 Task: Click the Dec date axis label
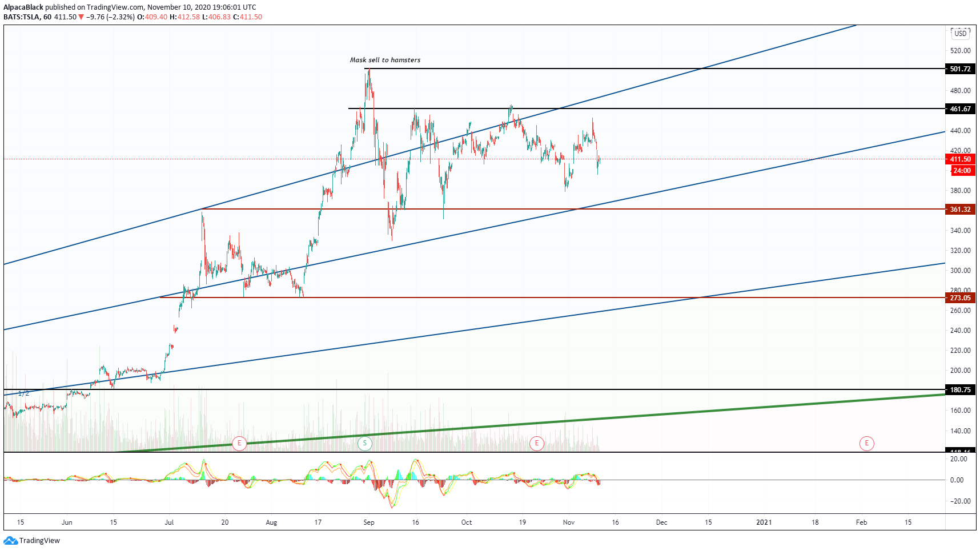(x=661, y=522)
